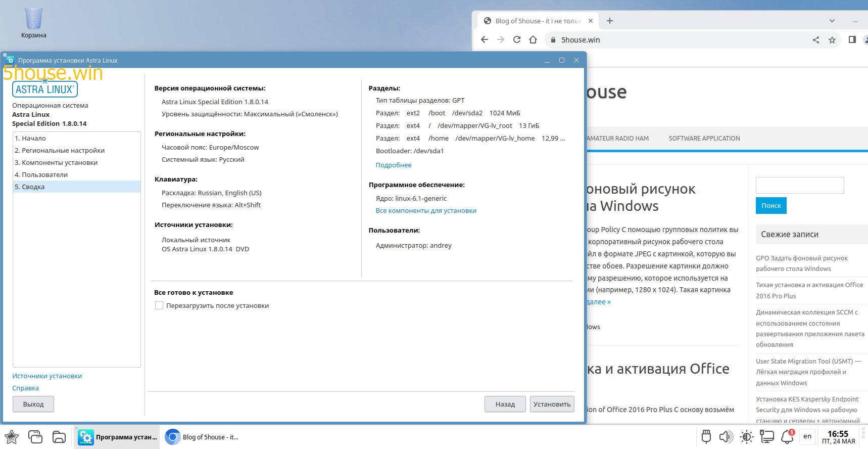Click the share icon in address bar
Screen dimensions: 868x449
tap(816, 40)
